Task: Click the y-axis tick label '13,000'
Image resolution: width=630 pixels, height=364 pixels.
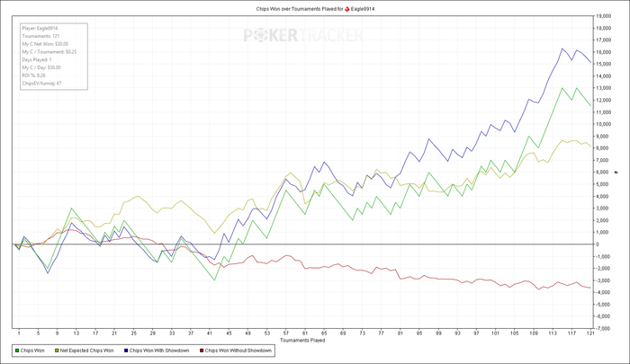Action: pyautogui.click(x=604, y=88)
